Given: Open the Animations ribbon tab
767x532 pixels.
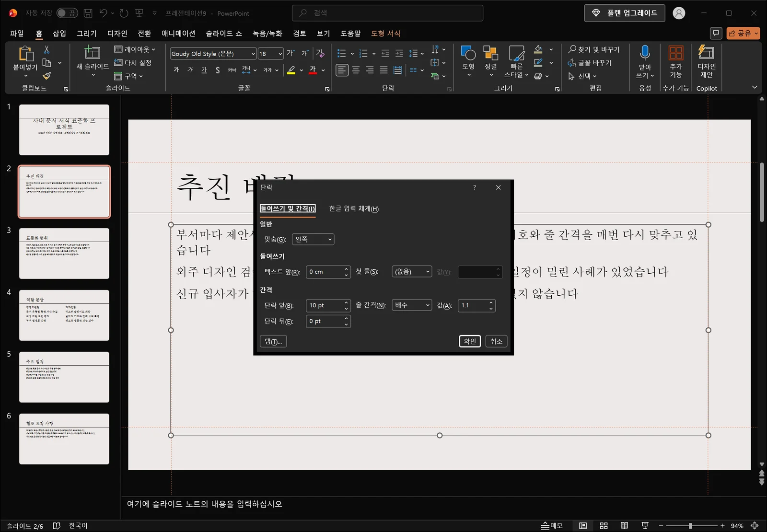Looking at the screenshot, I should (178, 33).
